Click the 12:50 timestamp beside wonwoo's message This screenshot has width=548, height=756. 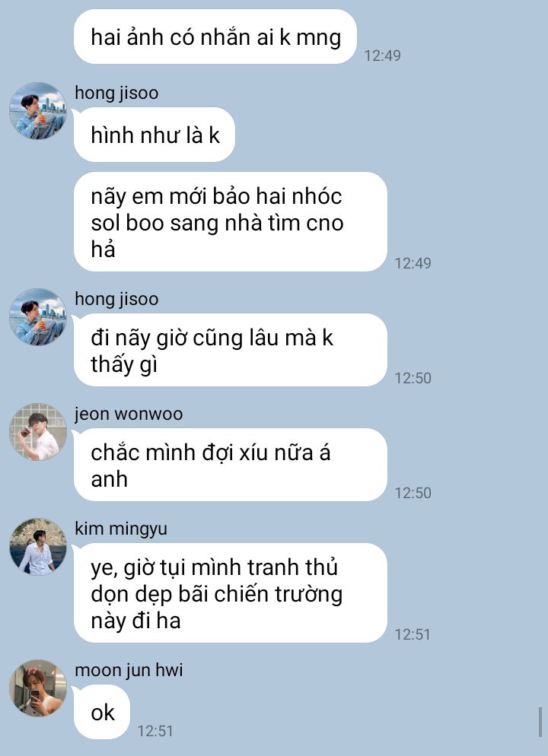[413, 493]
